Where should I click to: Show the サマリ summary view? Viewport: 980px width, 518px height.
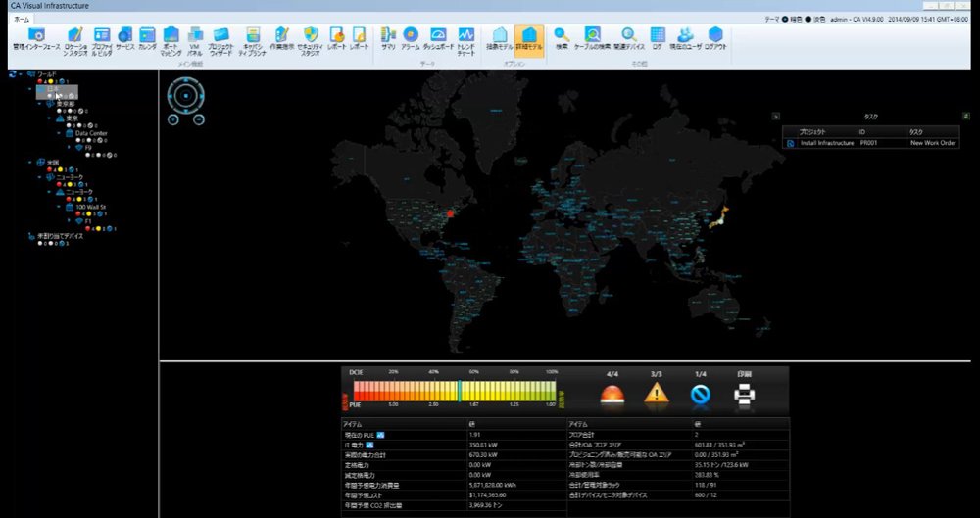[x=388, y=39]
